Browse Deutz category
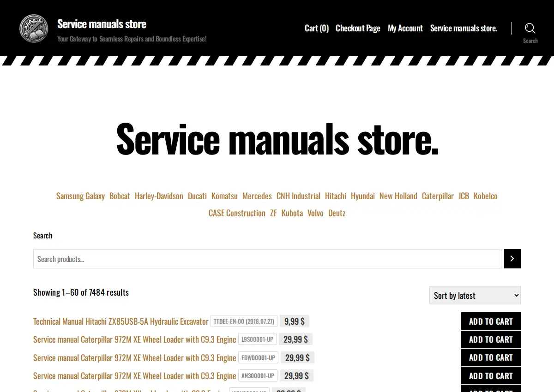The height and width of the screenshot is (392, 554). click(x=337, y=213)
